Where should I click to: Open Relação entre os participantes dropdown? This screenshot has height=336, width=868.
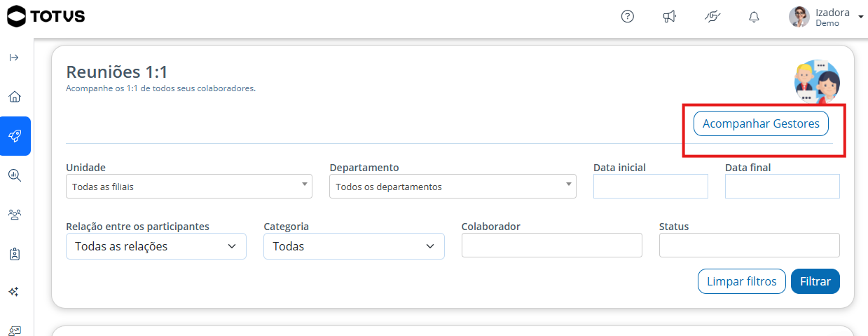[x=156, y=246]
